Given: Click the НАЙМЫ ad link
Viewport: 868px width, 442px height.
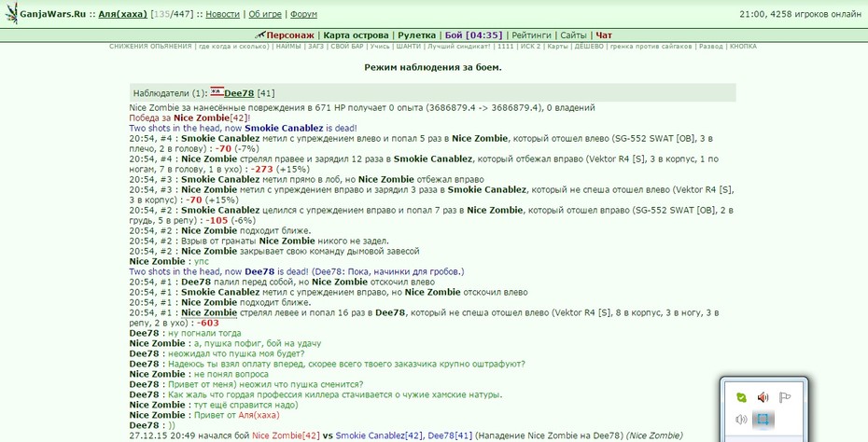Looking at the screenshot, I should 288,47.
